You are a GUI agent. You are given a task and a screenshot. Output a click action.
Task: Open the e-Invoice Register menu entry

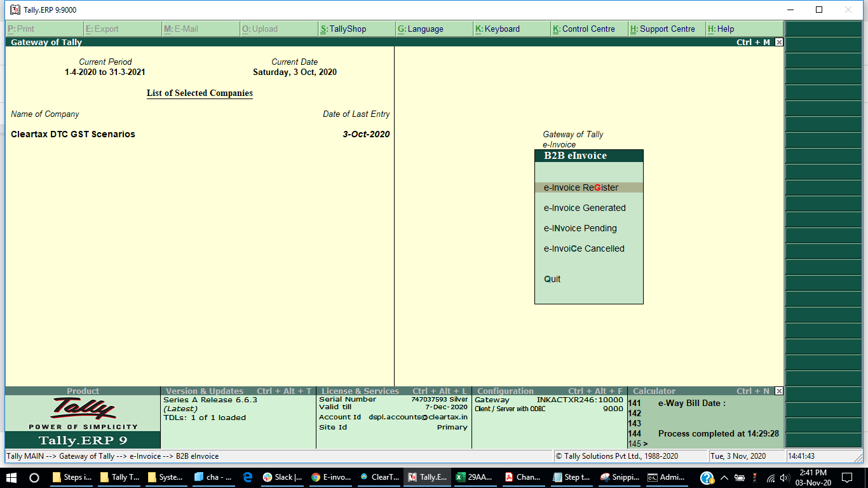click(x=588, y=187)
